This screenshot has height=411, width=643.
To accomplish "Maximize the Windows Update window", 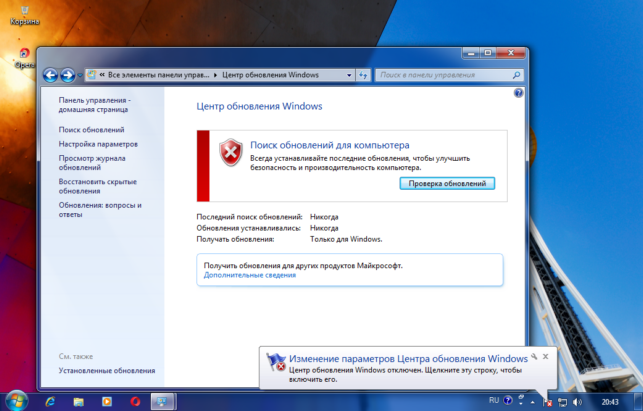I will pyautogui.click(x=488, y=53).
